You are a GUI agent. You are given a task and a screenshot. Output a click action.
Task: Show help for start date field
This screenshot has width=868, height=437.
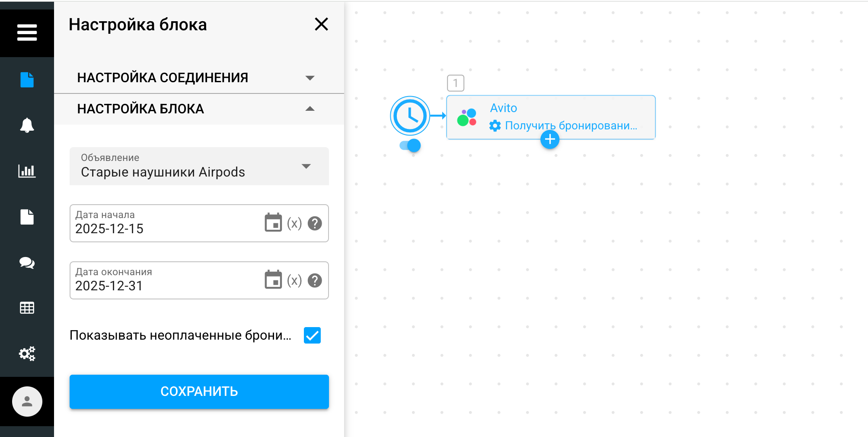pos(315,223)
